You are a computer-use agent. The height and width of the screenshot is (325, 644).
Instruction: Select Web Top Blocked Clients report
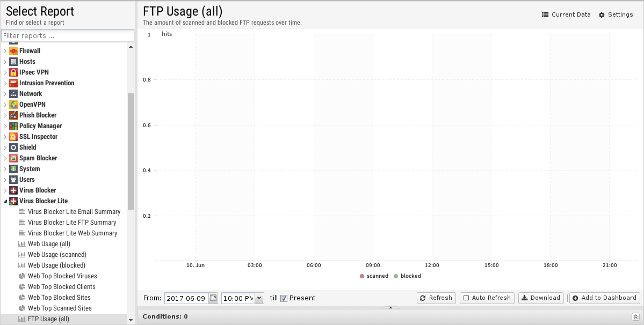62,286
